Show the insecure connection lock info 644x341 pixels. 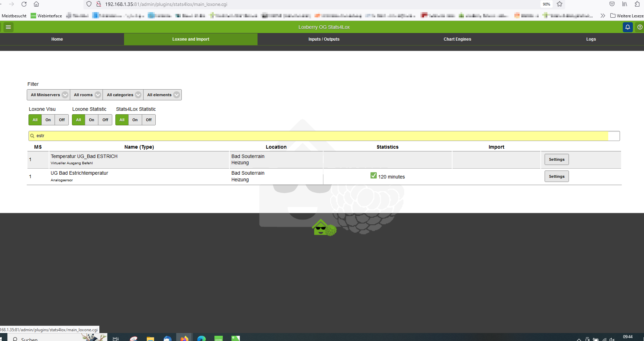[x=99, y=4]
